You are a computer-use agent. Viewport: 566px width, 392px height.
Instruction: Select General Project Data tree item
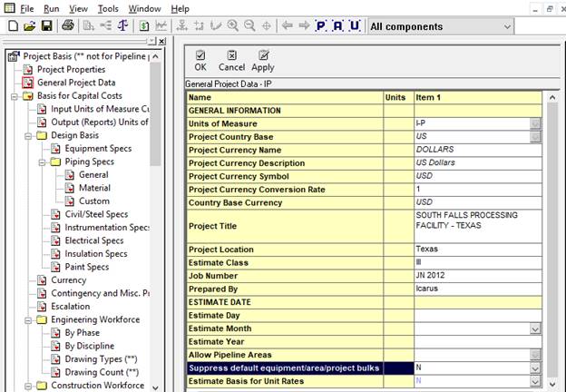pos(76,83)
